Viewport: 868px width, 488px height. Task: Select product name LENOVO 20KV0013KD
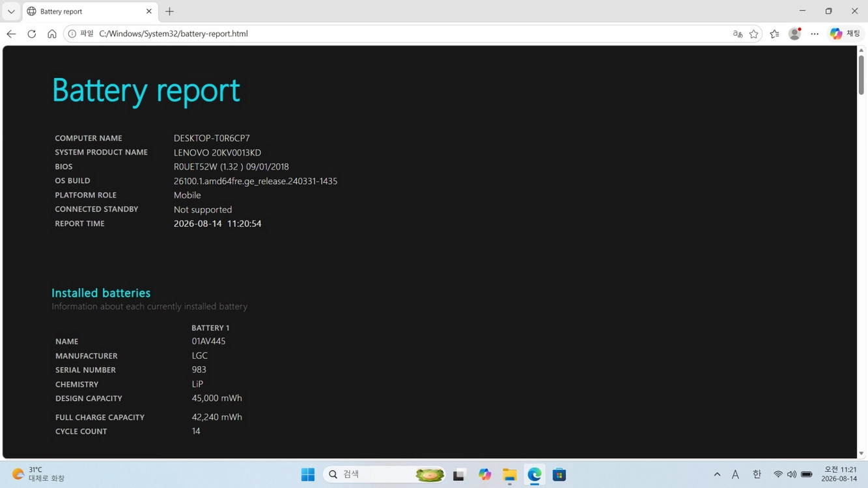click(217, 152)
